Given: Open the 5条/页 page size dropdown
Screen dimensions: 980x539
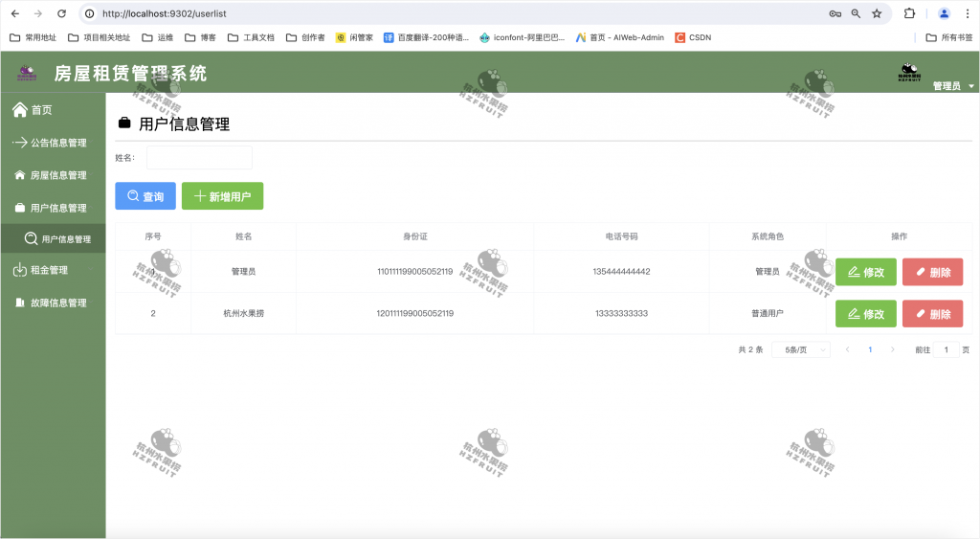Looking at the screenshot, I should point(801,350).
